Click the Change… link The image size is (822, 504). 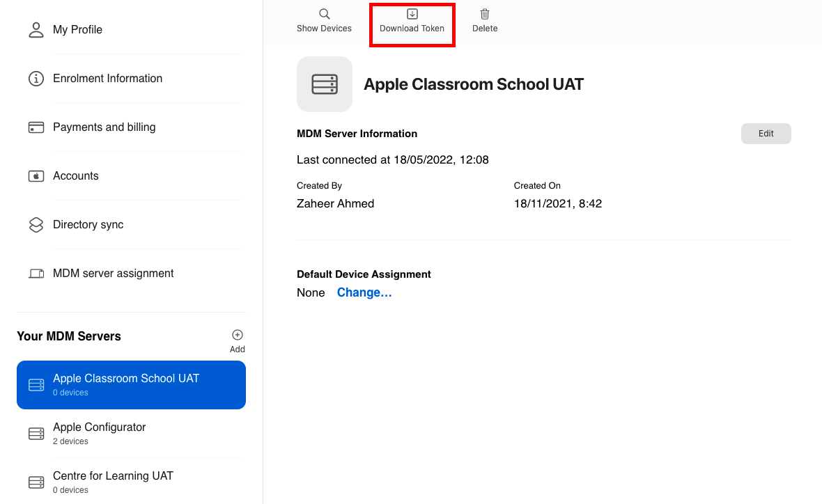pyautogui.click(x=364, y=293)
